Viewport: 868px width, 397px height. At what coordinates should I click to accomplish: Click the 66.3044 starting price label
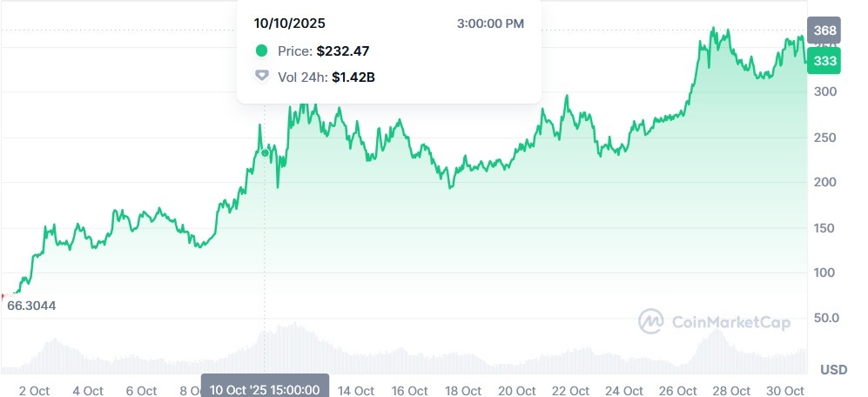point(31,306)
